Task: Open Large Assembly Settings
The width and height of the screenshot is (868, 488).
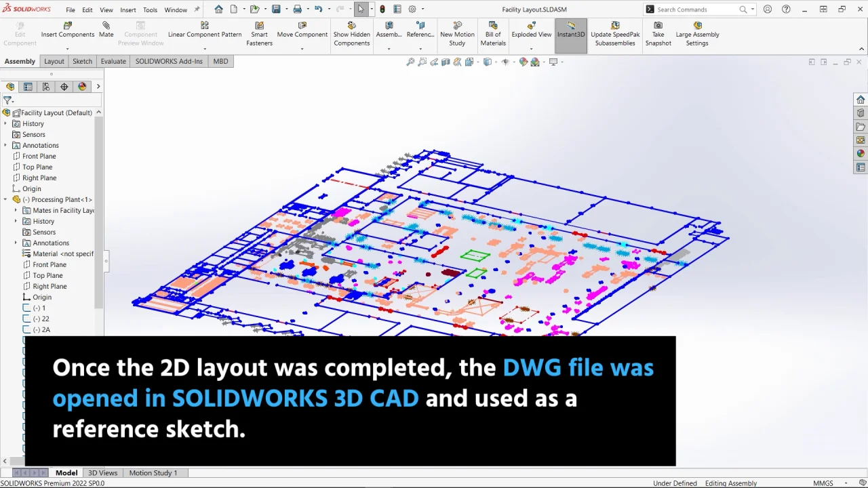Action: coord(697,34)
